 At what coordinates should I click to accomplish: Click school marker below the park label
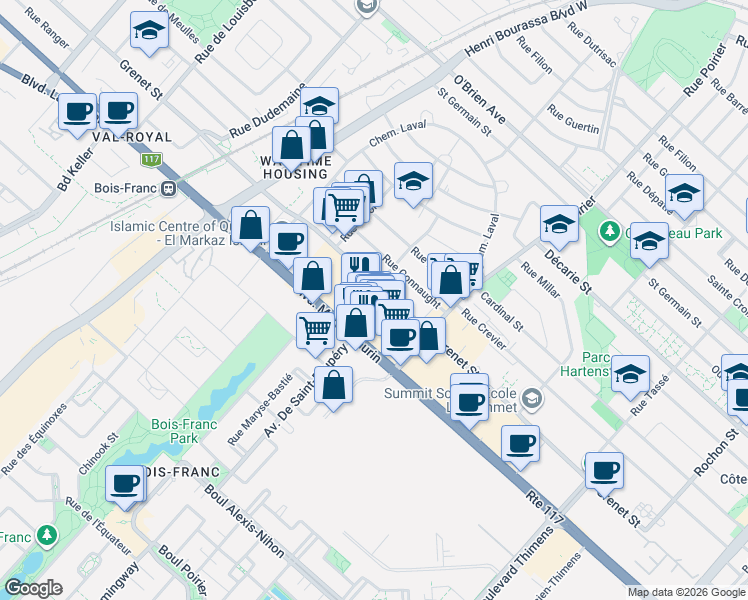click(649, 242)
